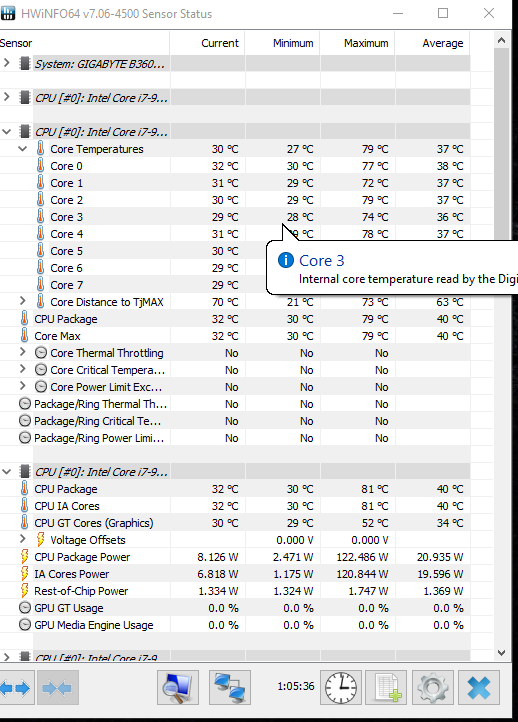Open sensor settings gear icon

tap(433, 687)
